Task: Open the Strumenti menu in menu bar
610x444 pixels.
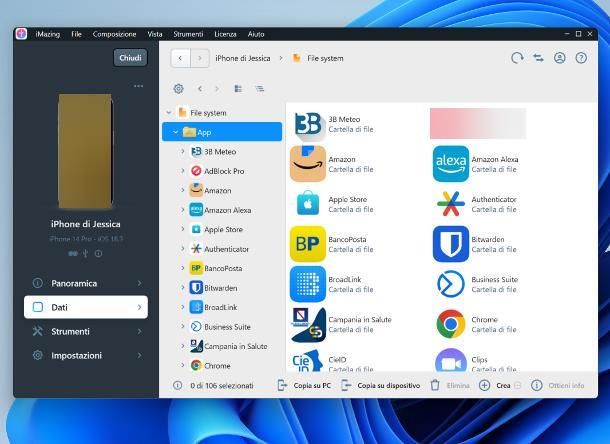Action: (188, 34)
